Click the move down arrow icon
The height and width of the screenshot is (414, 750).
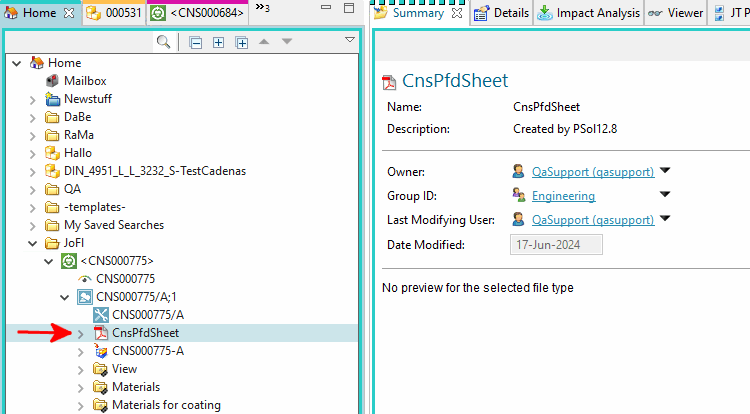[287, 42]
